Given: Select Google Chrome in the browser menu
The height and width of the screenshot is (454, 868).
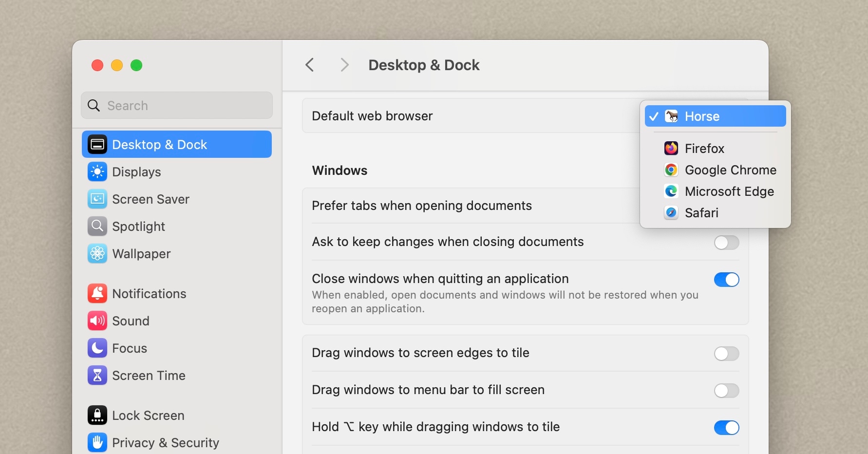Looking at the screenshot, I should click(x=731, y=170).
